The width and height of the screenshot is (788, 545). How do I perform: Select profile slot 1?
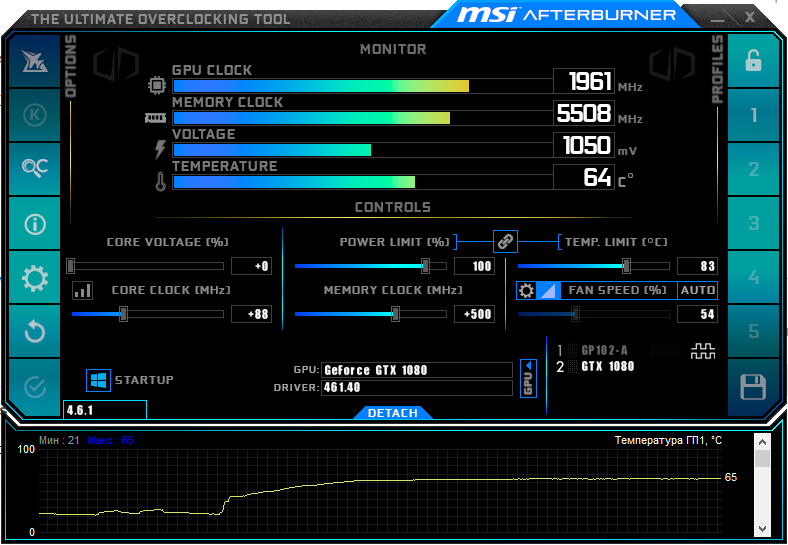[x=753, y=115]
